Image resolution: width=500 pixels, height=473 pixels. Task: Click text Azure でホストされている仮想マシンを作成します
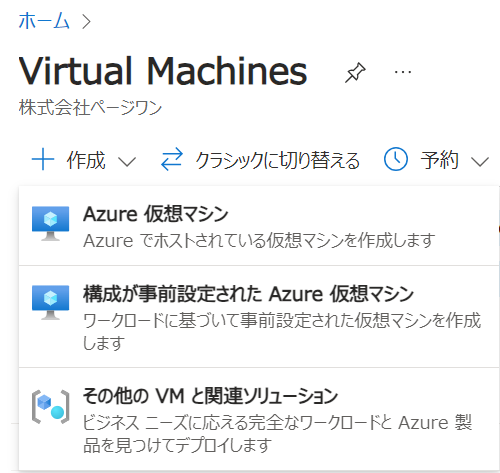click(259, 240)
